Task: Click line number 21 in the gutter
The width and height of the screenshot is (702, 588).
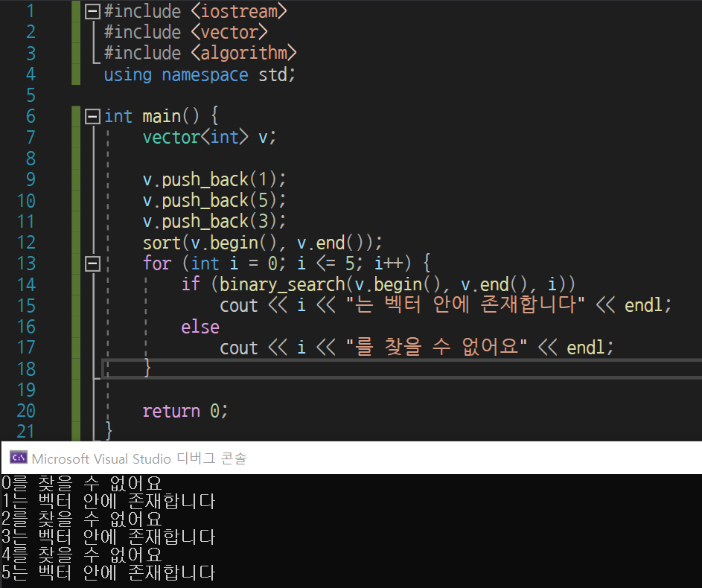Action: pyautogui.click(x=26, y=432)
